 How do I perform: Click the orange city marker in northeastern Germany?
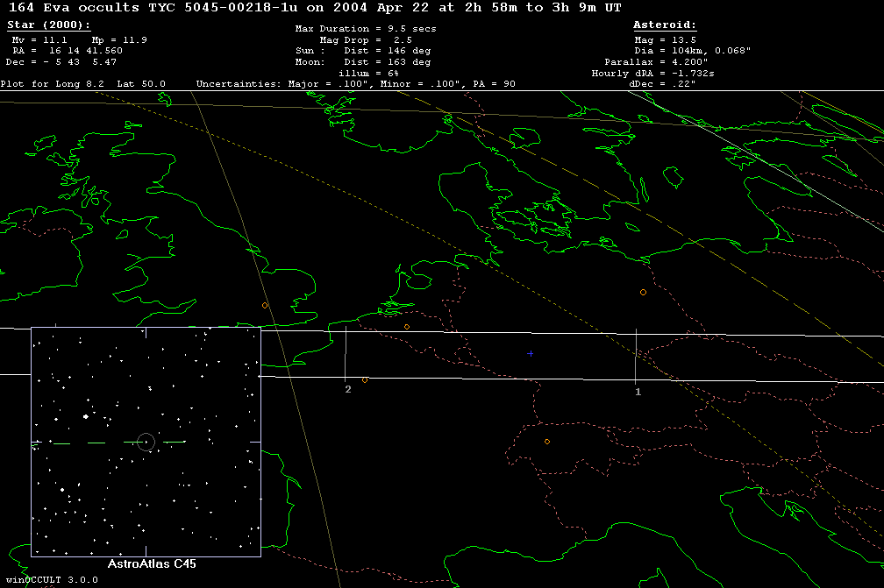(x=643, y=292)
